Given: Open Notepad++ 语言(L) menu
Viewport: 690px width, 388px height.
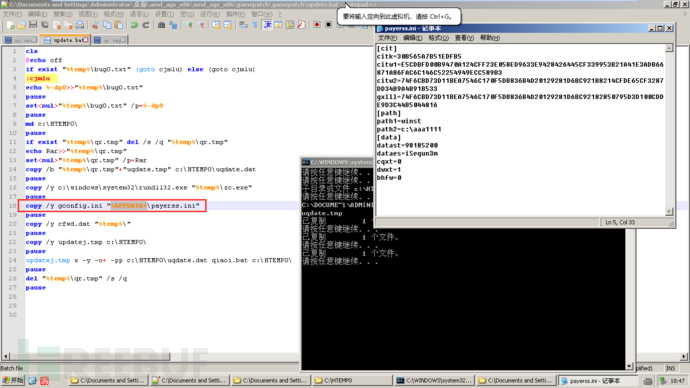Looking at the screenshot, I should (x=139, y=14).
